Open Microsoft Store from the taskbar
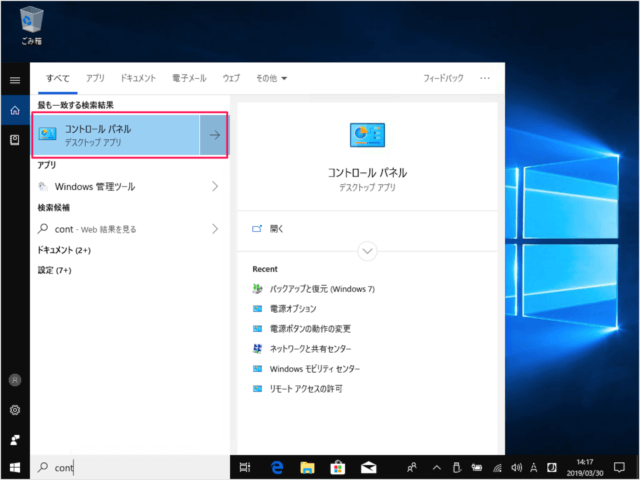The image size is (640, 480). click(x=338, y=467)
